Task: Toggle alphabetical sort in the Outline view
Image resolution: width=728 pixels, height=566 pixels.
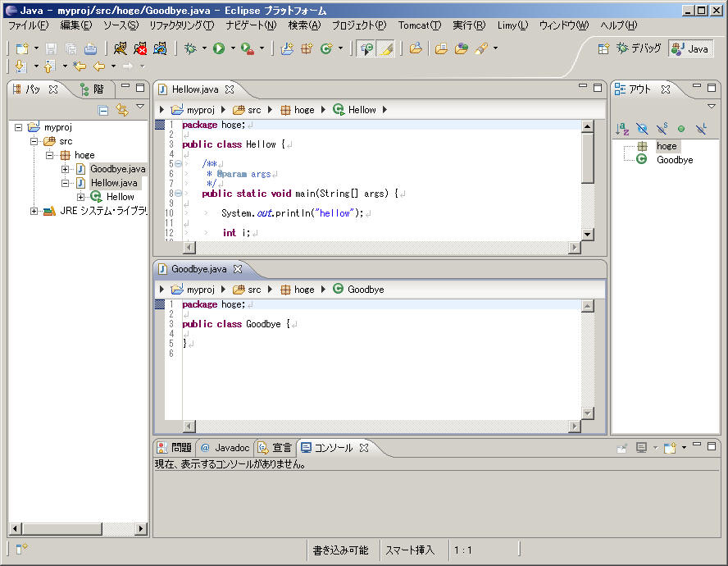Action: 622,129
